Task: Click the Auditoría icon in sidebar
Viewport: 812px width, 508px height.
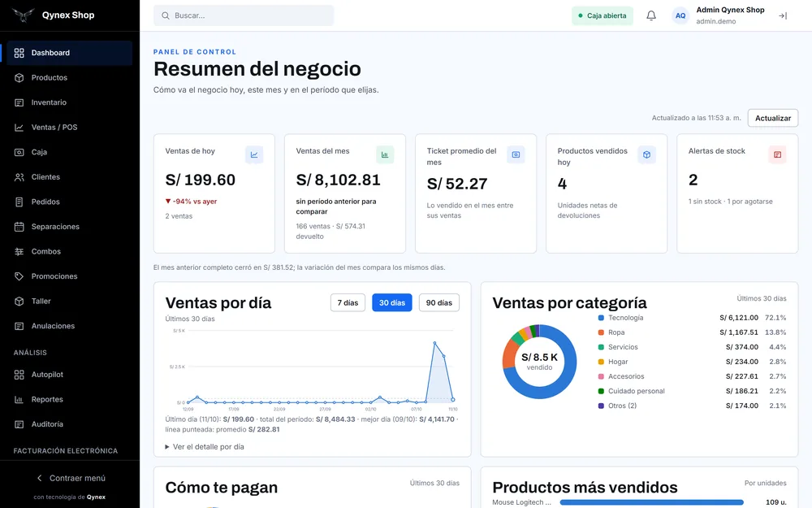Action: (19, 424)
